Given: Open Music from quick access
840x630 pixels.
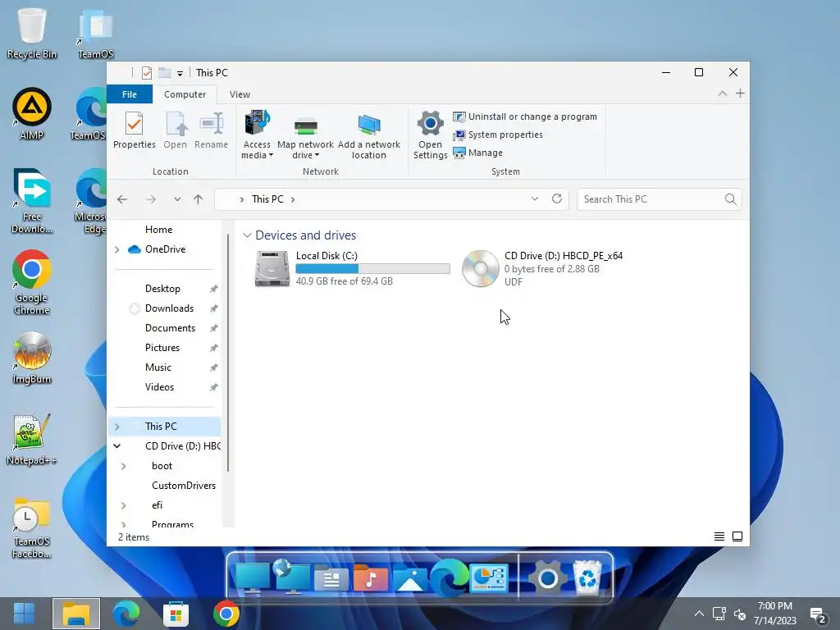Looking at the screenshot, I should tap(158, 367).
